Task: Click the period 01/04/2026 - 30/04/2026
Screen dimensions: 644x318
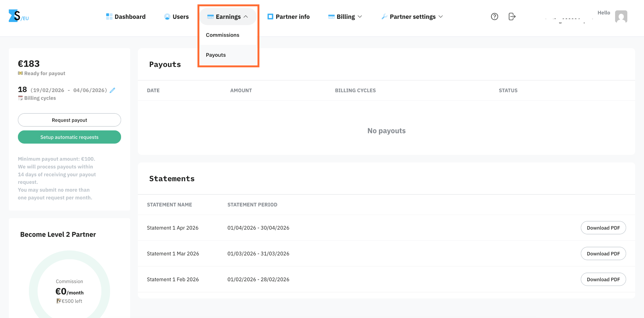Action: (x=258, y=228)
